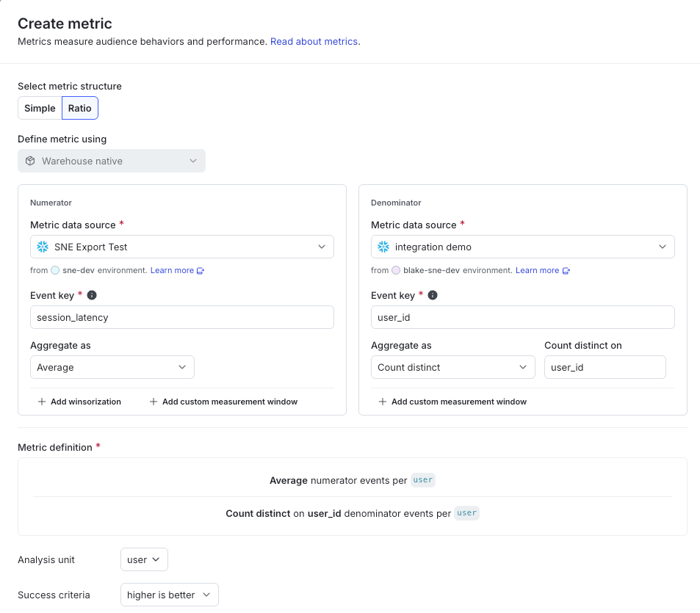Screen dimensions: 700x613
Task: Show numerator Event key info tooltip
Action: coord(92,295)
